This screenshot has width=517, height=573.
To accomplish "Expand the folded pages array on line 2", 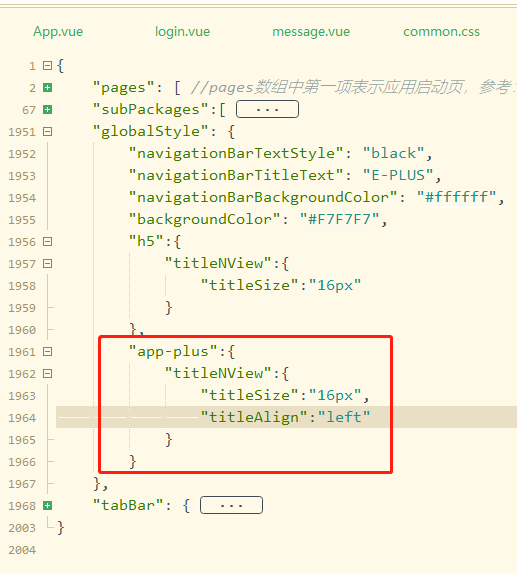I will (x=47, y=88).
